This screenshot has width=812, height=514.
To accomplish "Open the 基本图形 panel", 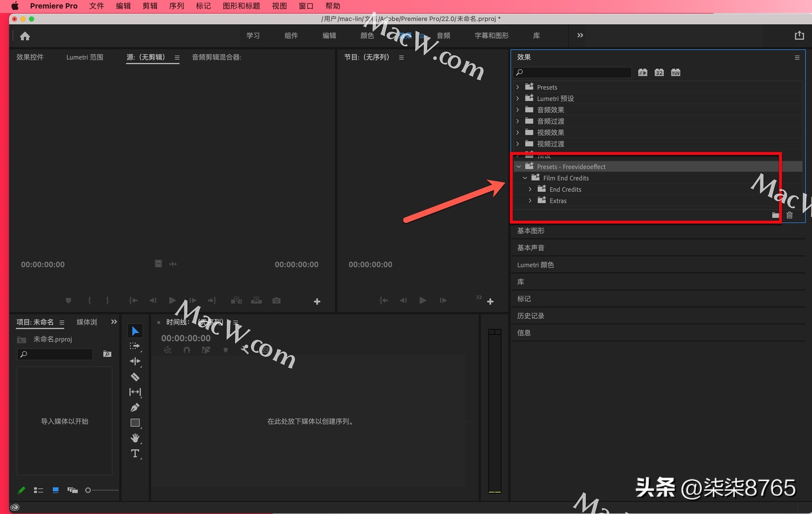I will 531,231.
